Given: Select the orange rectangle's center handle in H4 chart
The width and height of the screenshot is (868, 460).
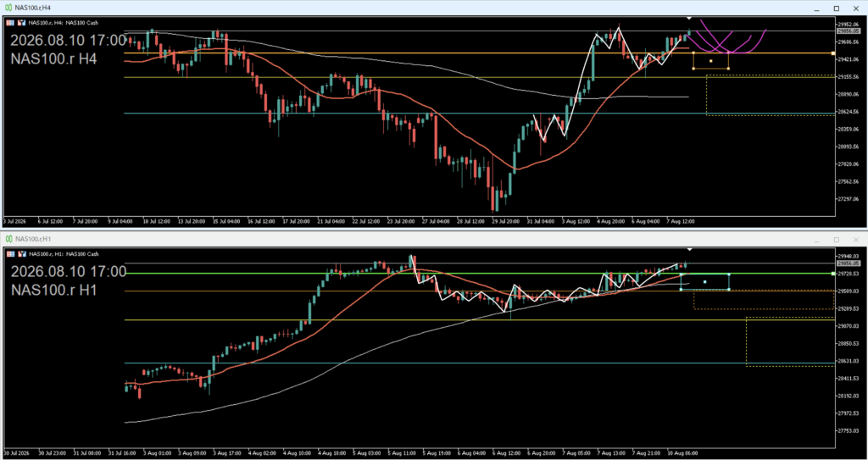Looking at the screenshot, I should 711,61.
